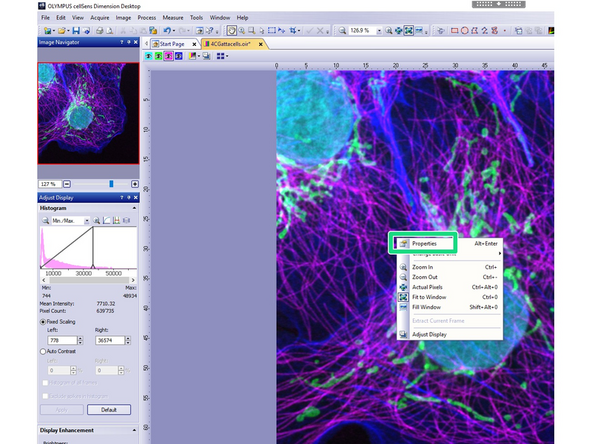Choose Zoom In from context menu

tap(449, 267)
